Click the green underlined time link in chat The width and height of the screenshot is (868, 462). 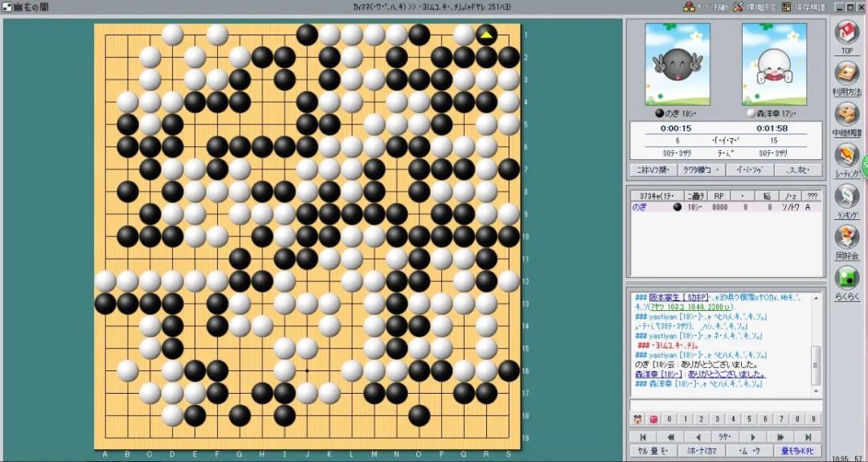[x=691, y=306]
